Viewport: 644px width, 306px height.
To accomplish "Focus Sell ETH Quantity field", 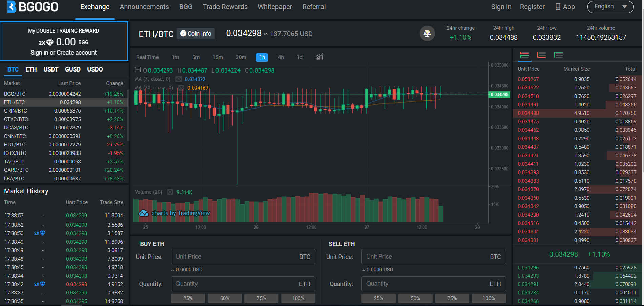I will point(434,284).
